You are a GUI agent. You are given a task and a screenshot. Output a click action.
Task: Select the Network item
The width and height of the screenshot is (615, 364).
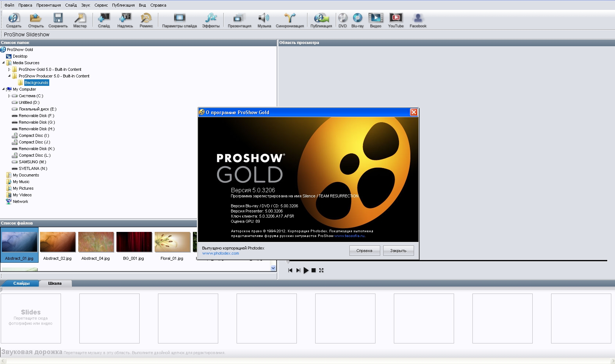tap(20, 201)
